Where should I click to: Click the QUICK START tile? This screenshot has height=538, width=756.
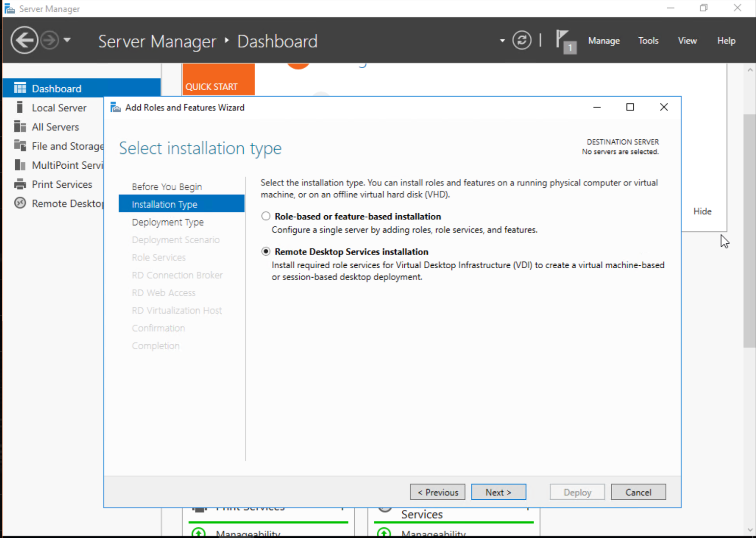click(218, 79)
